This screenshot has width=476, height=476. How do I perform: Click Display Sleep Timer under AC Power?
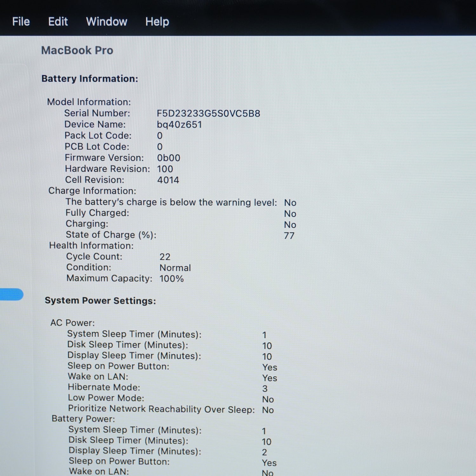pyautogui.click(x=134, y=355)
